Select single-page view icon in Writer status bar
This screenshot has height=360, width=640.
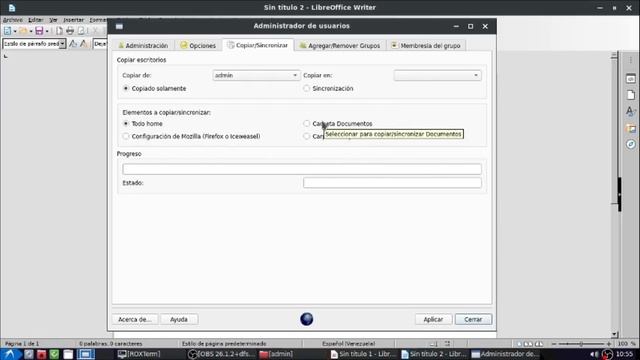(519, 344)
